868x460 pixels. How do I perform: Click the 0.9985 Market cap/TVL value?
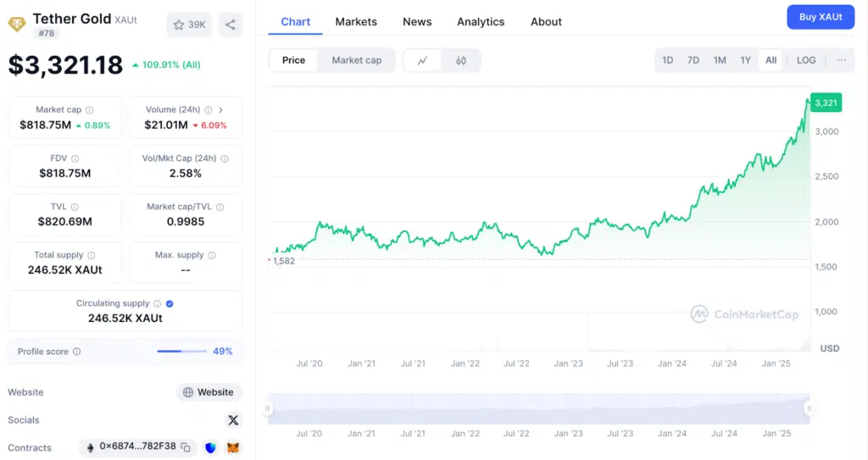186,221
